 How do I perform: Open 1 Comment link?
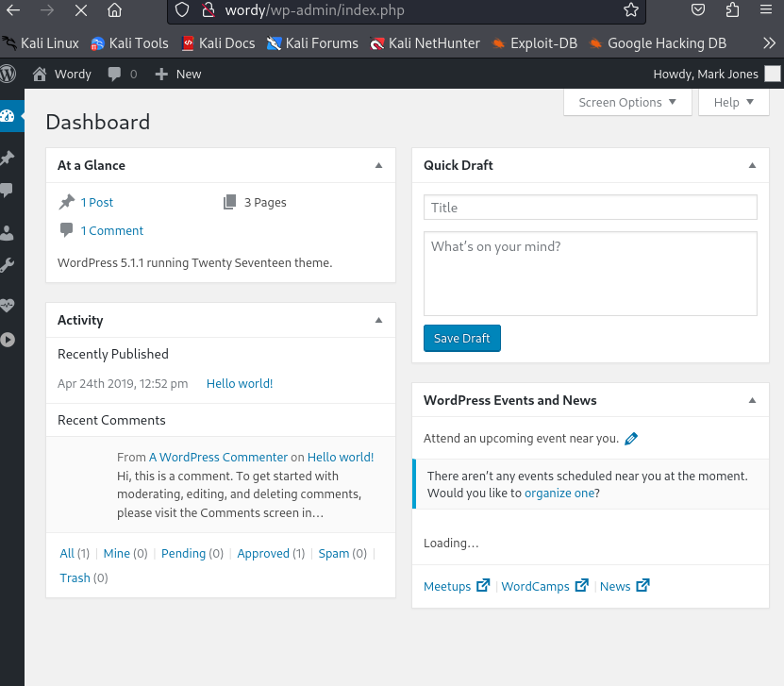pos(112,230)
